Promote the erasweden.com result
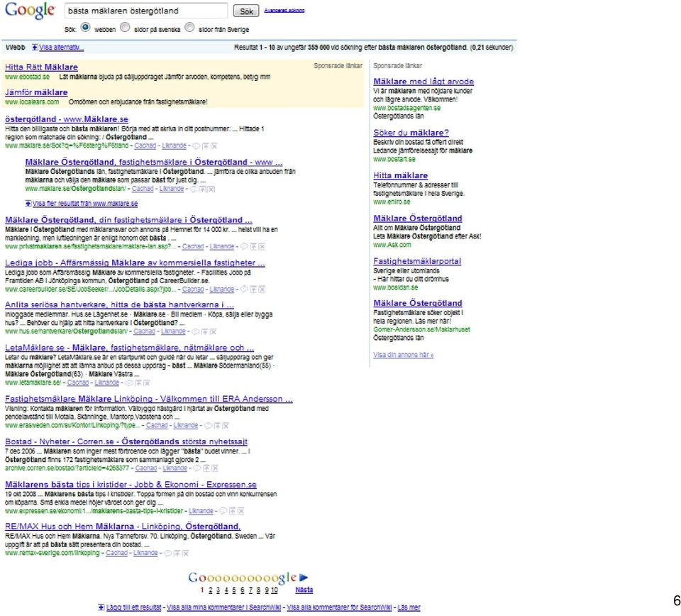This screenshot has width=681, height=616. (217, 426)
